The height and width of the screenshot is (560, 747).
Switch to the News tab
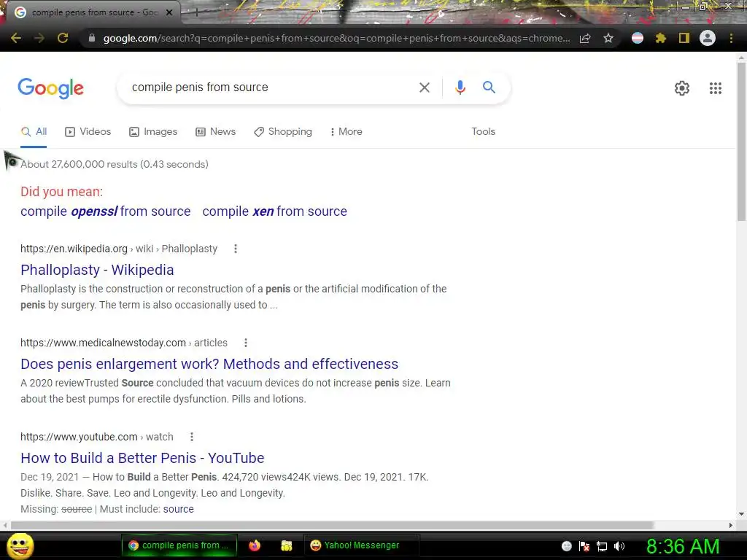(216, 132)
